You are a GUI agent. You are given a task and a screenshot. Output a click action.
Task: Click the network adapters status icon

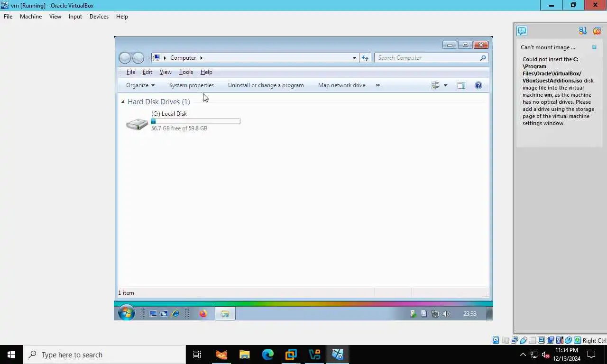(515, 340)
